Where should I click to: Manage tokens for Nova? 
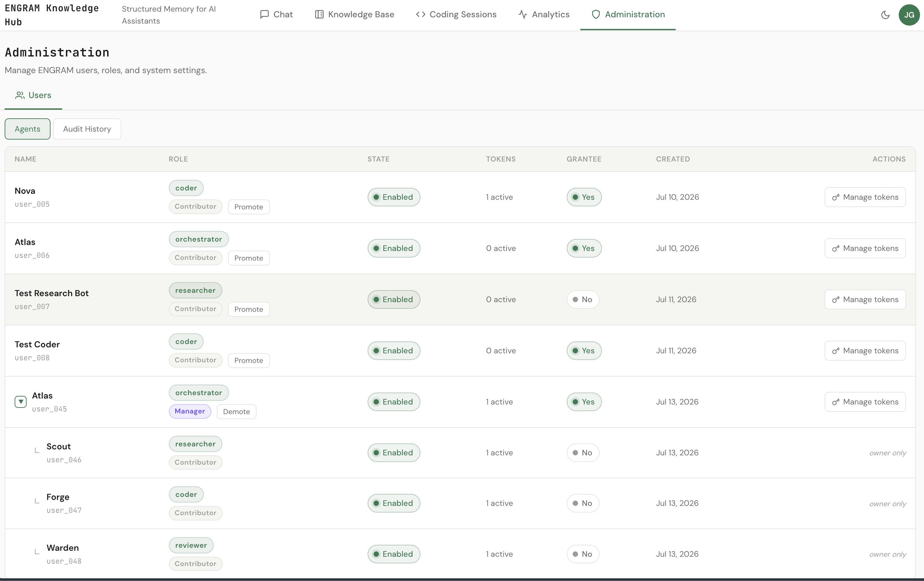click(865, 197)
